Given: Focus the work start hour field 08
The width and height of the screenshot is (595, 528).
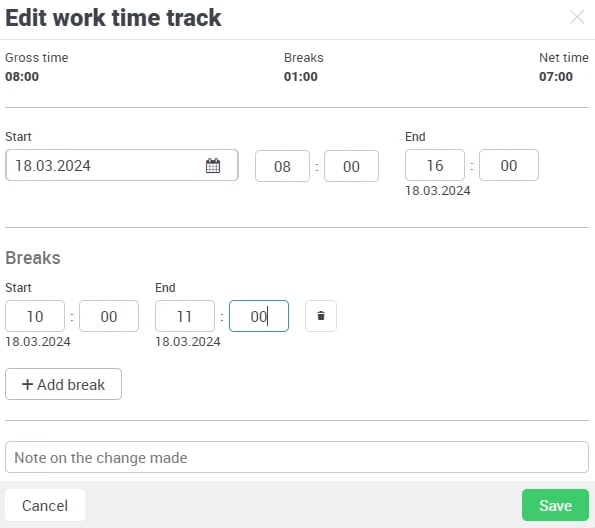Looking at the screenshot, I should pyautogui.click(x=282, y=166).
